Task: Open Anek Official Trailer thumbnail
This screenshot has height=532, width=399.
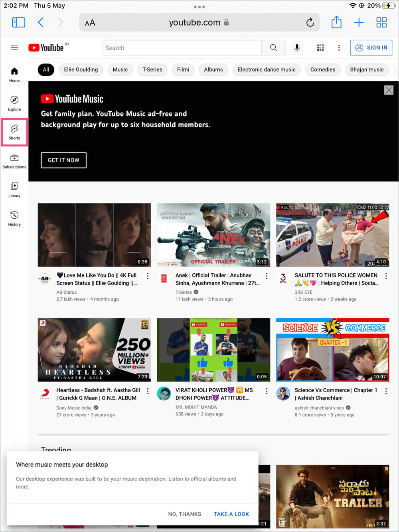Action: (x=213, y=235)
